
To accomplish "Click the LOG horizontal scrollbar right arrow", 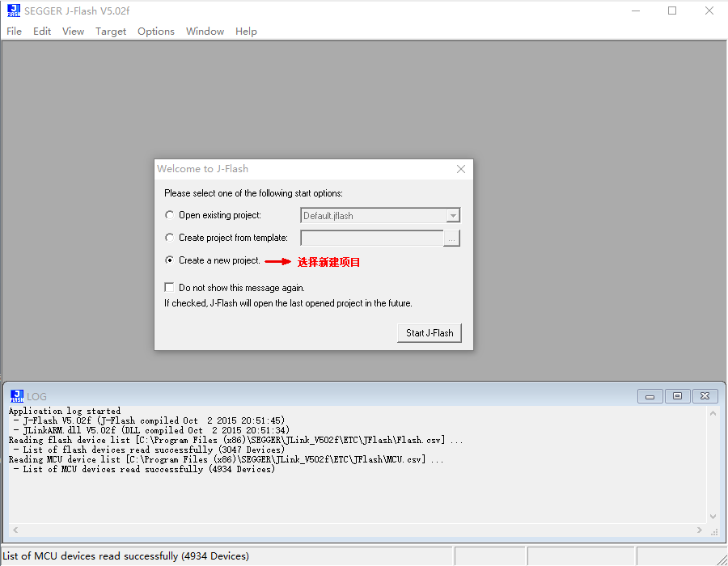I will click(x=700, y=530).
